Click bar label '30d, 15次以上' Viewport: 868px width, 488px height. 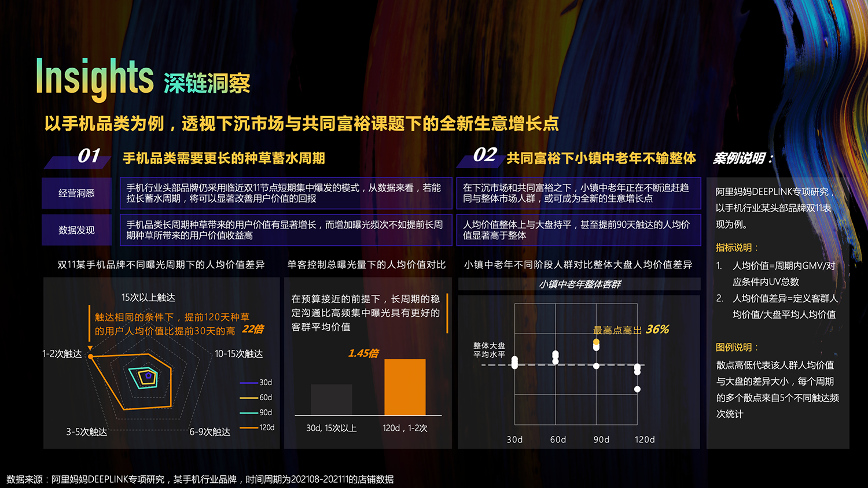332,428
